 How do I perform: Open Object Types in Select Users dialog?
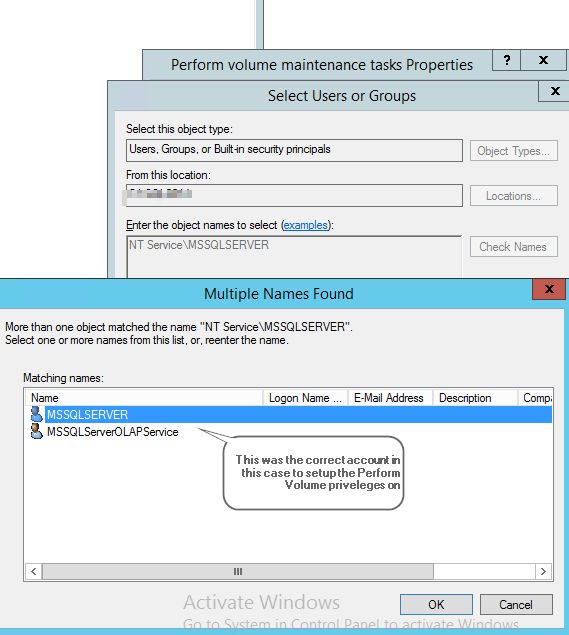point(514,151)
